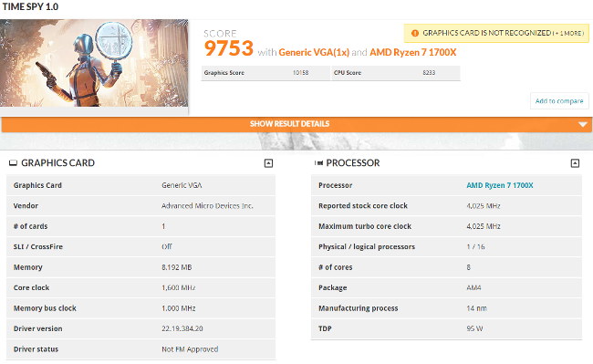
Task: Select maximum turbo core clock 4,025 MHz
Action: coord(484,226)
